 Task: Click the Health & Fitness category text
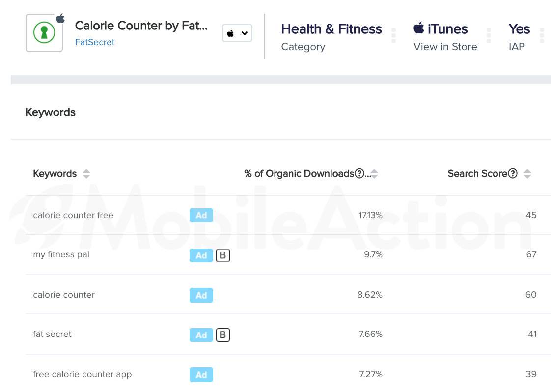pos(331,29)
